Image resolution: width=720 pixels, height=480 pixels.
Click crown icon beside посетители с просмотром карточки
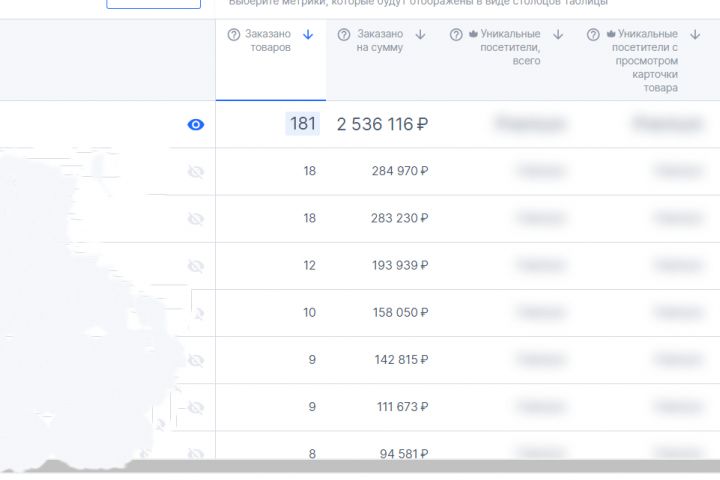[x=611, y=34]
